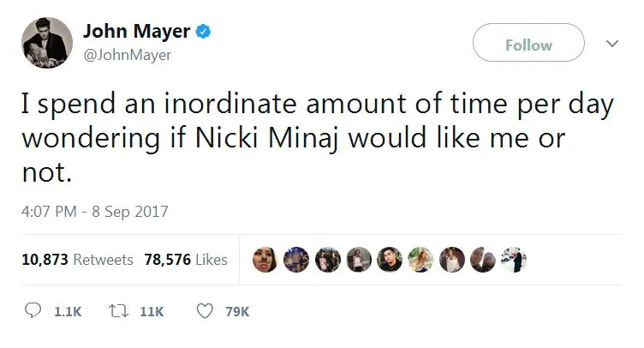Click the fifth liker avatar, man in black
Viewport: 644px width, 348px height.
[390, 260]
